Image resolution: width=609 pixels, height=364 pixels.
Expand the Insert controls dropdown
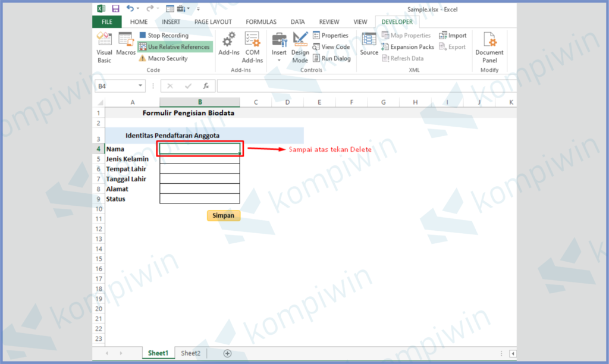pos(279,60)
